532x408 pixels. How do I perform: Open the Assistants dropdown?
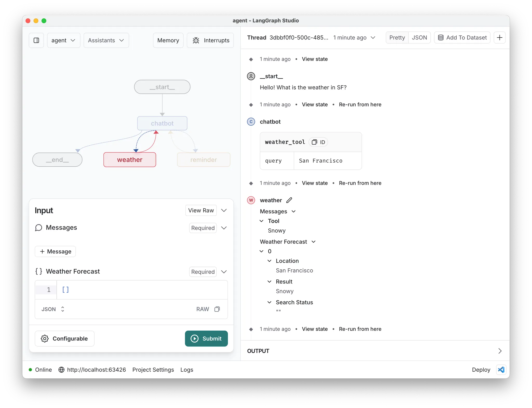(106, 40)
